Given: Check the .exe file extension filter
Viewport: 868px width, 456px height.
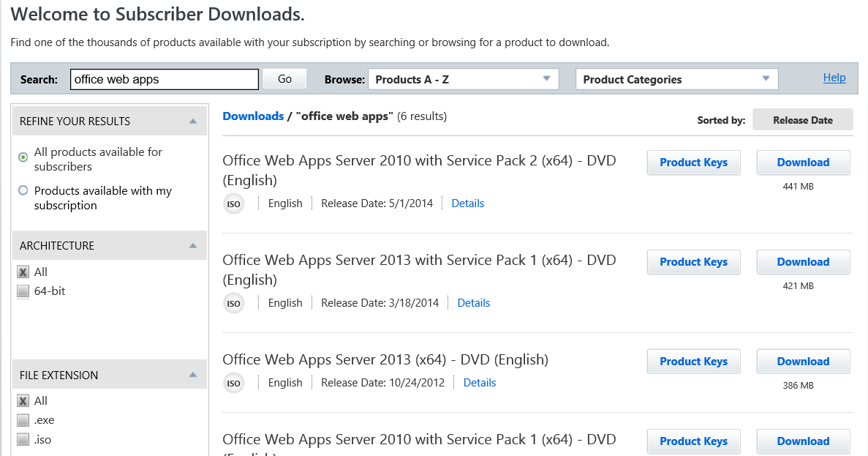Looking at the screenshot, I should click(x=23, y=420).
